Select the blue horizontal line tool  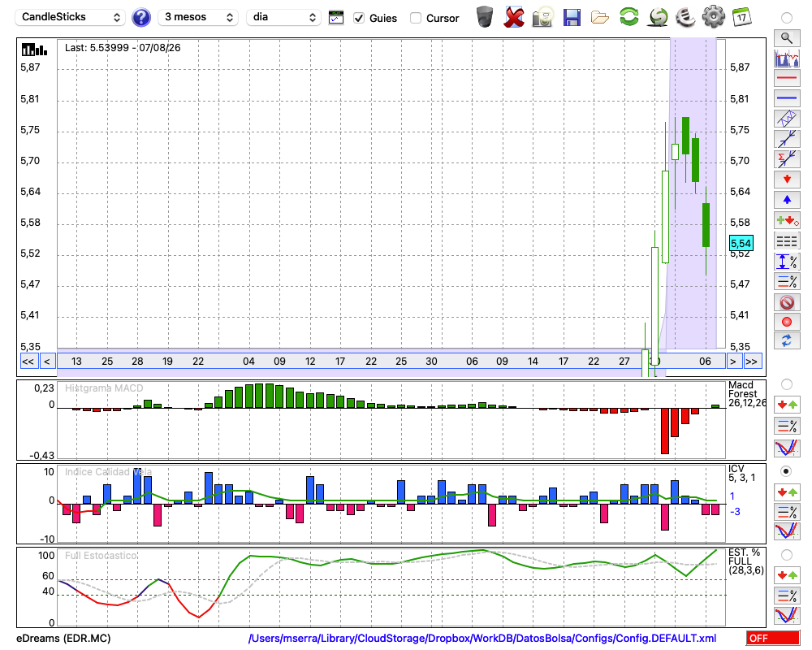pyautogui.click(x=787, y=98)
